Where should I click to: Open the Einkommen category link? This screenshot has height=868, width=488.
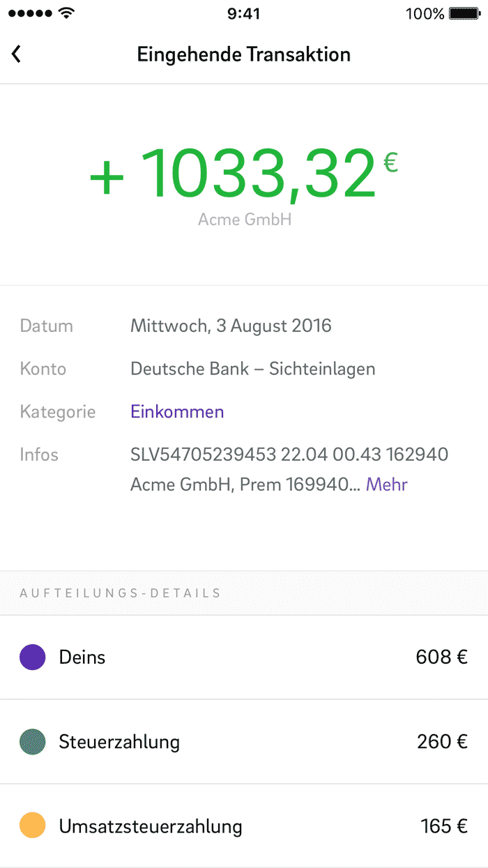[177, 411]
